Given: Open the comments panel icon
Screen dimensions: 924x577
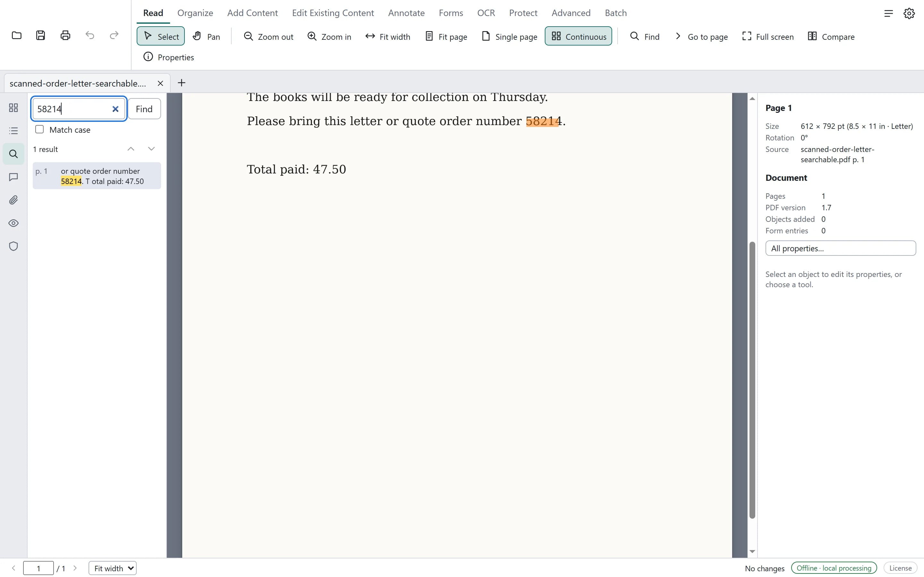Looking at the screenshot, I should click(x=13, y=177).
